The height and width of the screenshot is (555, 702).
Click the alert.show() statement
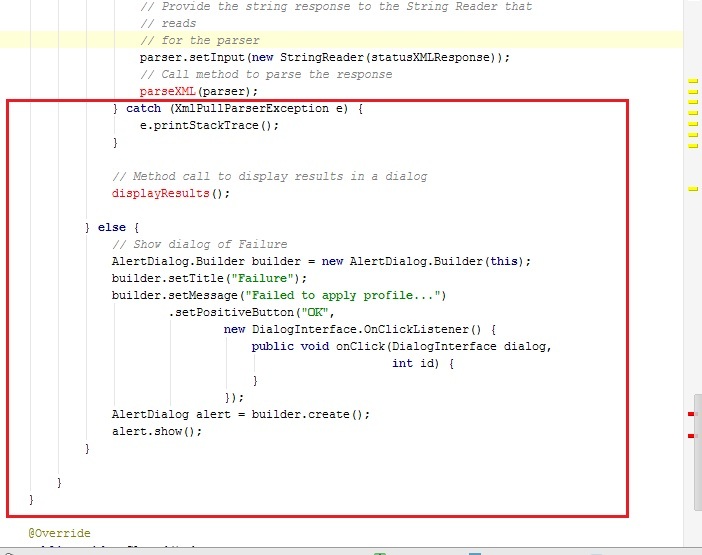pos(157,431)
